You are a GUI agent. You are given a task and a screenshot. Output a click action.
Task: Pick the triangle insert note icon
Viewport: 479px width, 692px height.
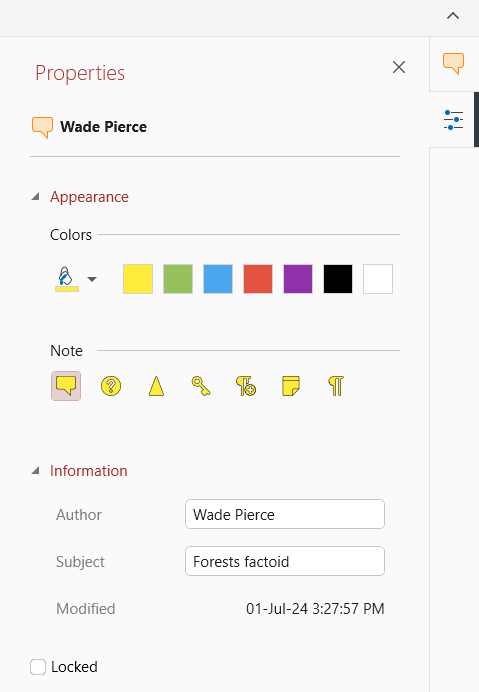(x=156, y=386)
